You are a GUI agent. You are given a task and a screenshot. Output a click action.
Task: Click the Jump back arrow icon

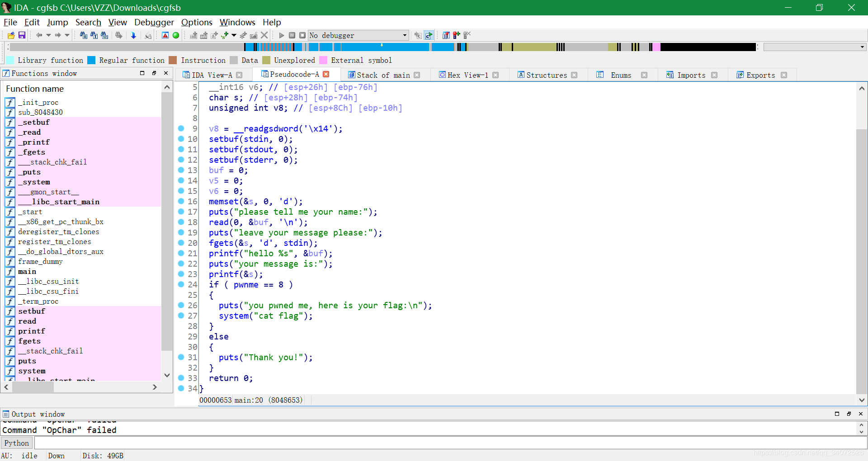39,35
